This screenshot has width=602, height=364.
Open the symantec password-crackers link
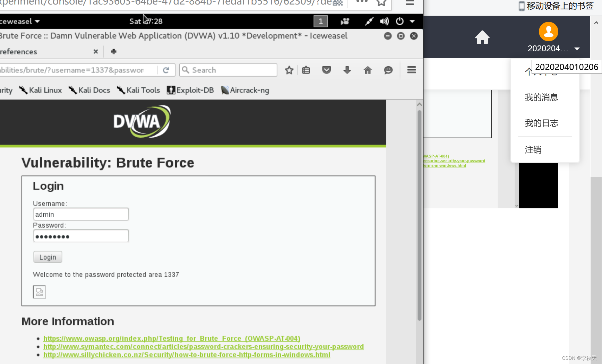coord(204,347)
